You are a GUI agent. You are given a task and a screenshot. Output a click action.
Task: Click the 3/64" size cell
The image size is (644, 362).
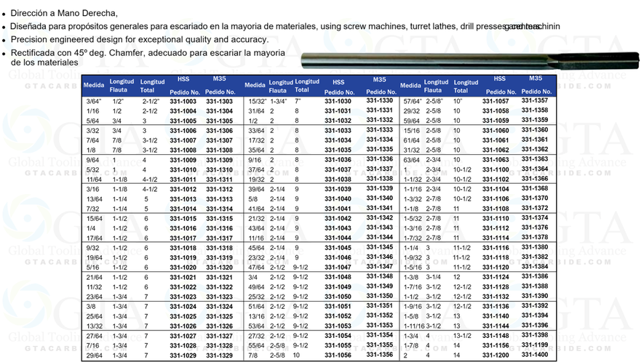pos(92,102)
